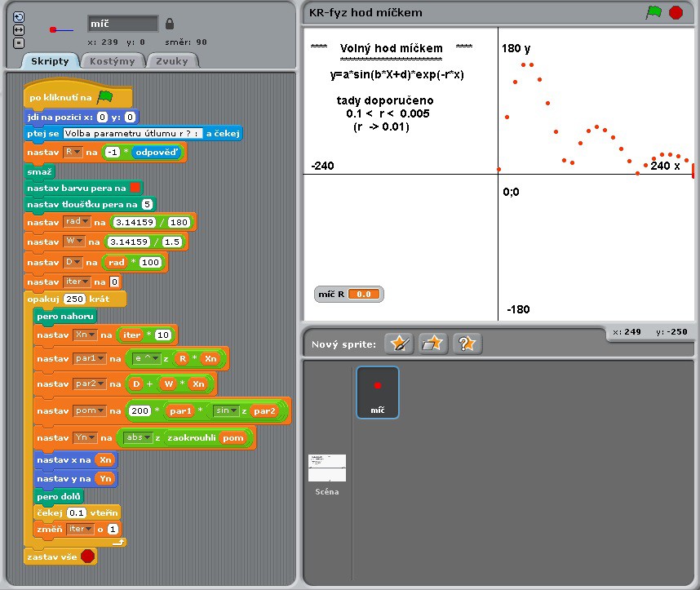The width and height of the screenshot is (700, 590).
Task: Click the 'smaž' block
Action: click(41, 171)
